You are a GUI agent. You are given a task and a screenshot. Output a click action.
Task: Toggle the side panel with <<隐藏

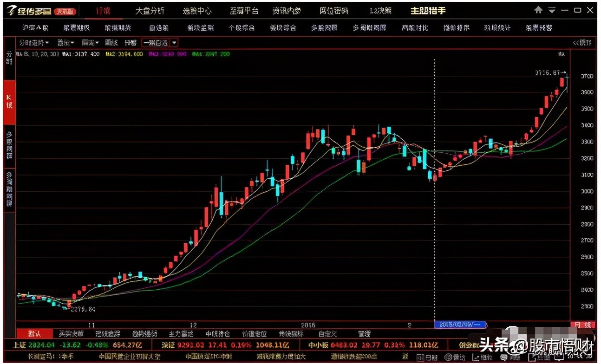coord(582,43)
